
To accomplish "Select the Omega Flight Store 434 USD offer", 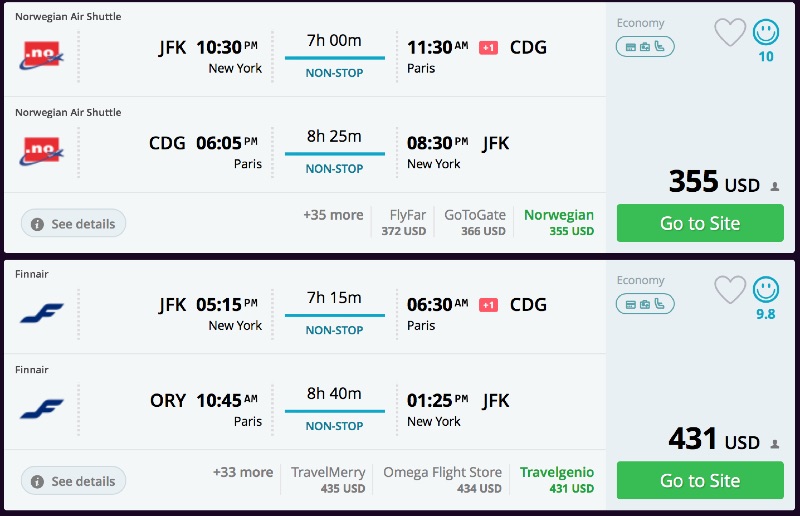I will pyautogui.click(x=442, y=480).
